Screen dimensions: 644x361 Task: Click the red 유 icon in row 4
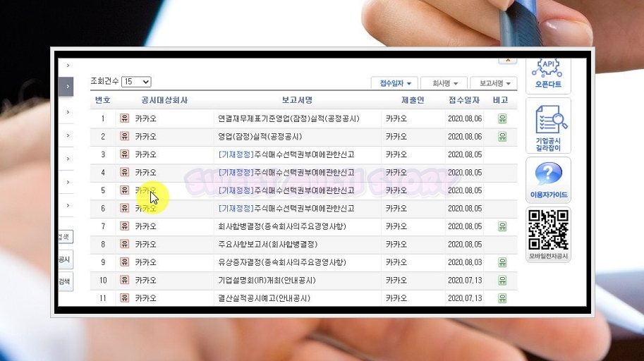tap(124, 172)
